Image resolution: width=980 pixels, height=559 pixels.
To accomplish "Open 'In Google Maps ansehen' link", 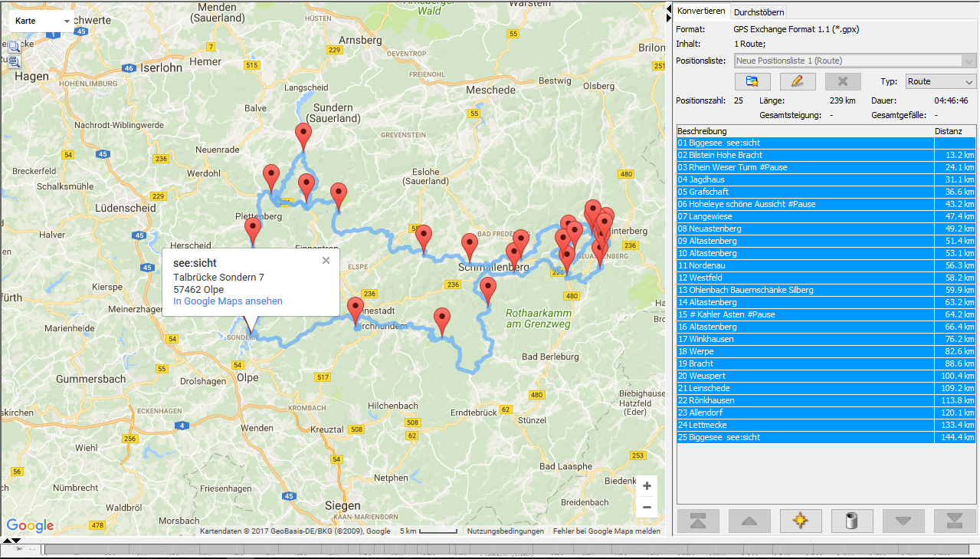I will click(228, 301).
